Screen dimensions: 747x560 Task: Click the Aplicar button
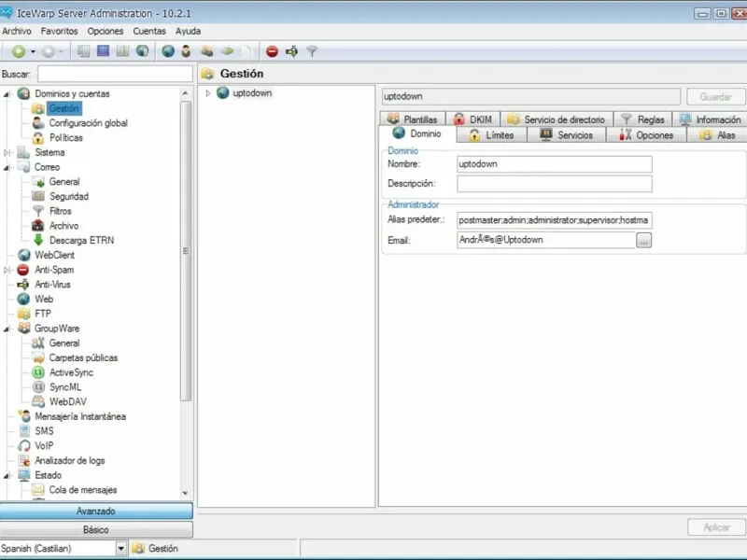(x=716, y=527)
